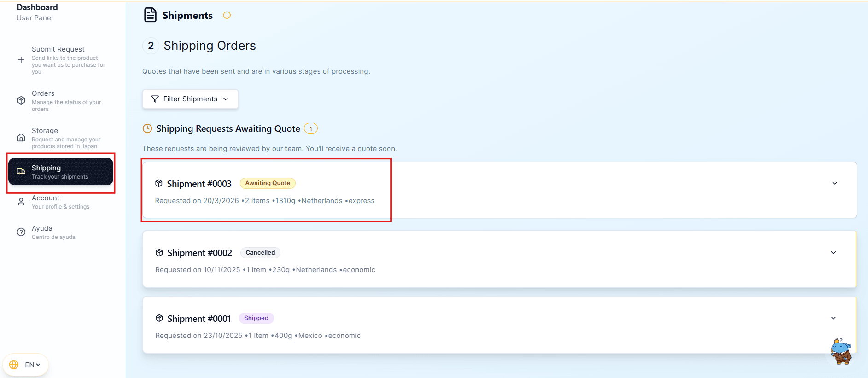Click the plus icon for Submit Request
This screenshot has height=378, width=868.
(x=21, y=60)
